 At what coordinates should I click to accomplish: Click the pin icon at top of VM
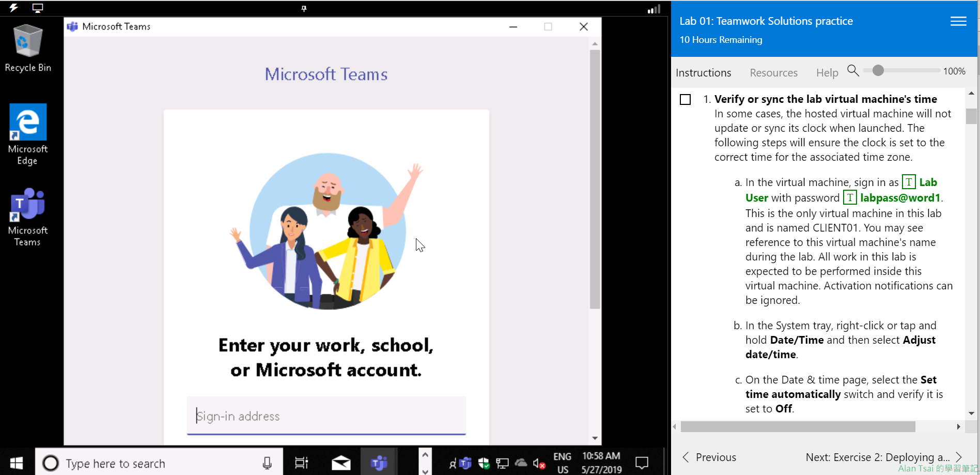click(x=304, y=8)
